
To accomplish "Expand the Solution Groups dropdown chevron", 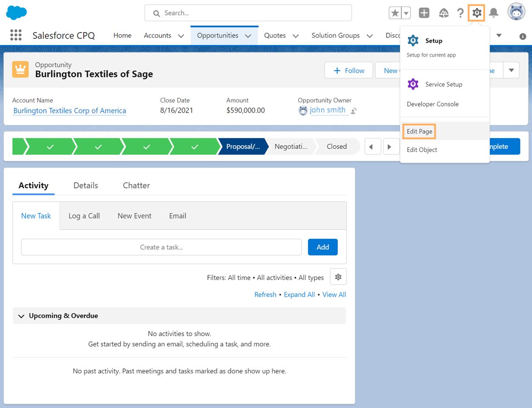I will coord(370,36).
